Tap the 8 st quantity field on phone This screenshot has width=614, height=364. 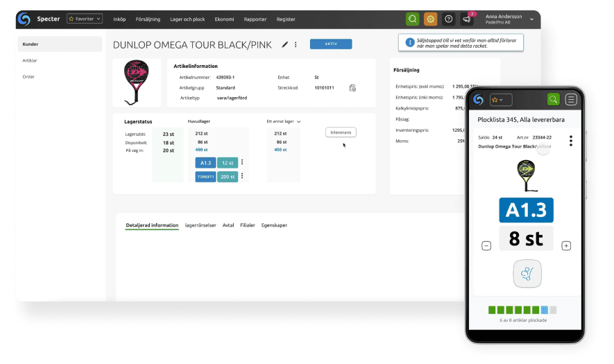526,239
